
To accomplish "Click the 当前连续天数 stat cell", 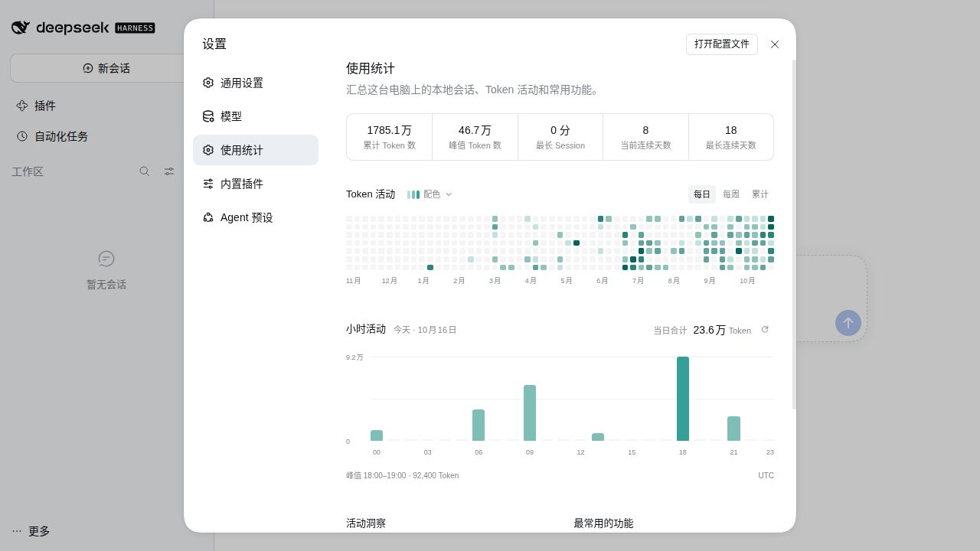I will [x=645, y=137].
